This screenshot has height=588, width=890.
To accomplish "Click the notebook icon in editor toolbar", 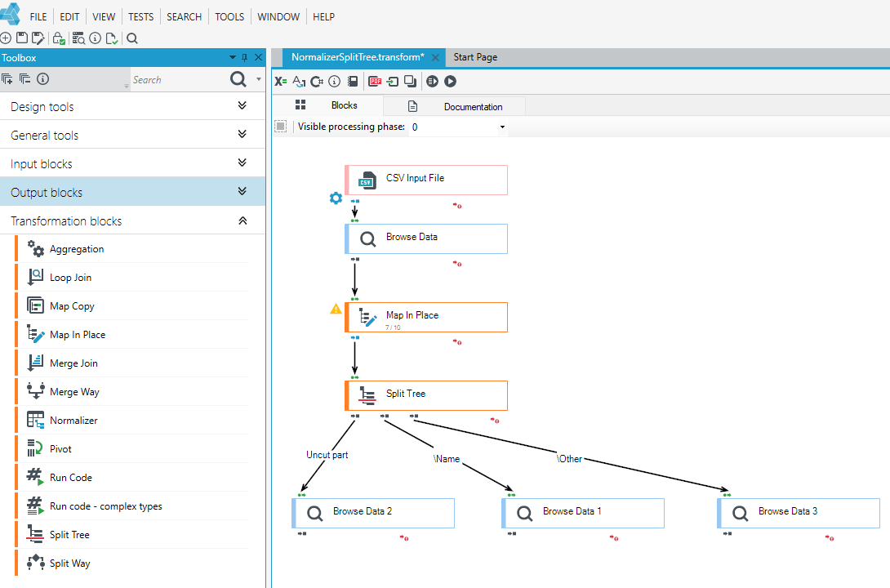I will [x=353, y=81].
